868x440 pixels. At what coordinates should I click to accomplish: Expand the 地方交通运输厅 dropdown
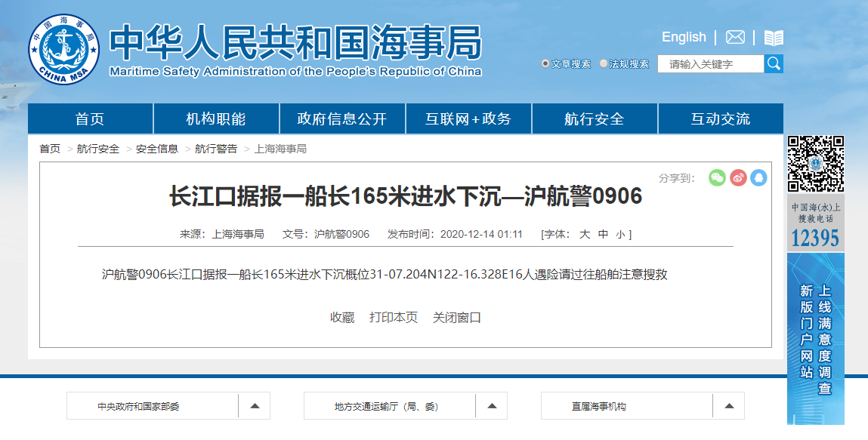[x=492, y=406]
